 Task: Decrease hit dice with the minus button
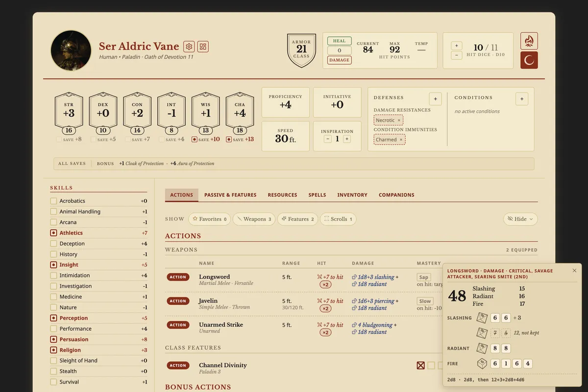456,55
